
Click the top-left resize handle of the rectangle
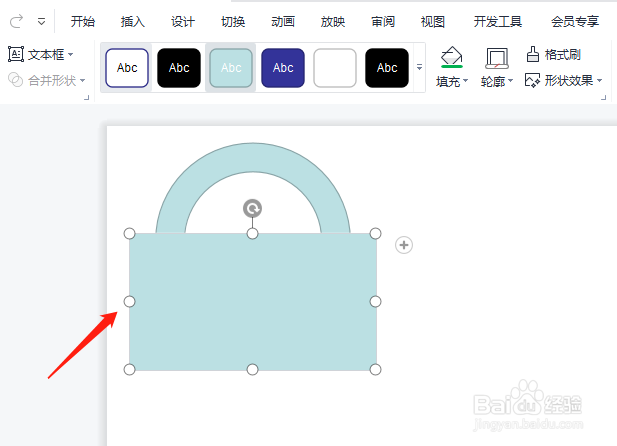tap(129, 233)
